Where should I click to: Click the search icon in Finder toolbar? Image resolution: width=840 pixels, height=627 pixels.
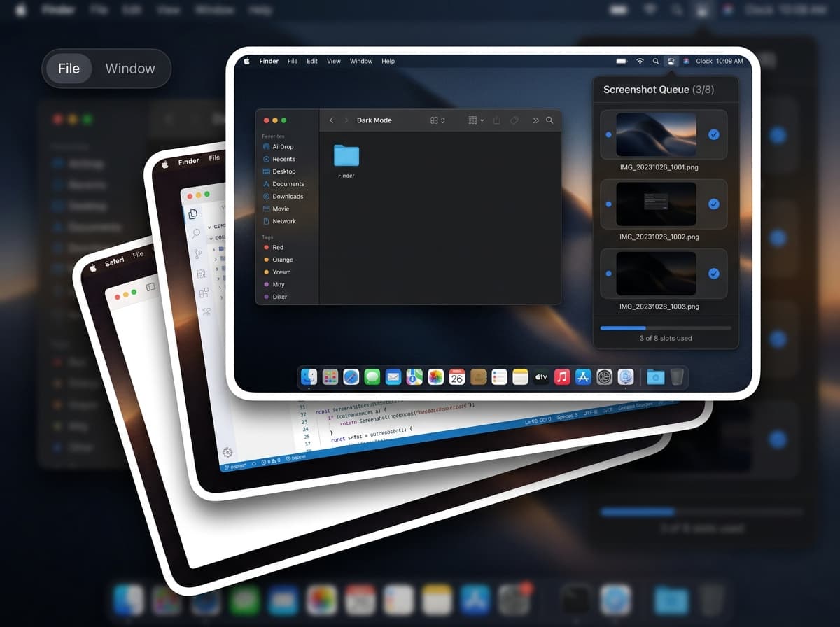pyautogui.click(x=549, y=120)
